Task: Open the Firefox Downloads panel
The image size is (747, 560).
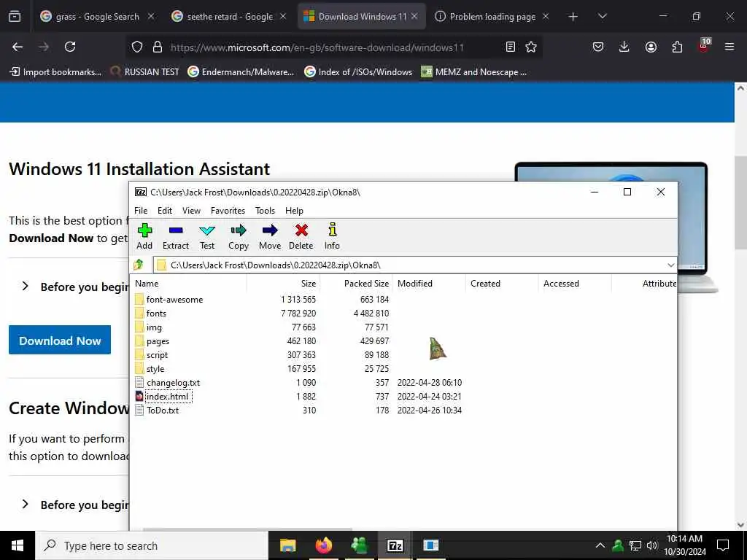Action: (x=624, y=47)
